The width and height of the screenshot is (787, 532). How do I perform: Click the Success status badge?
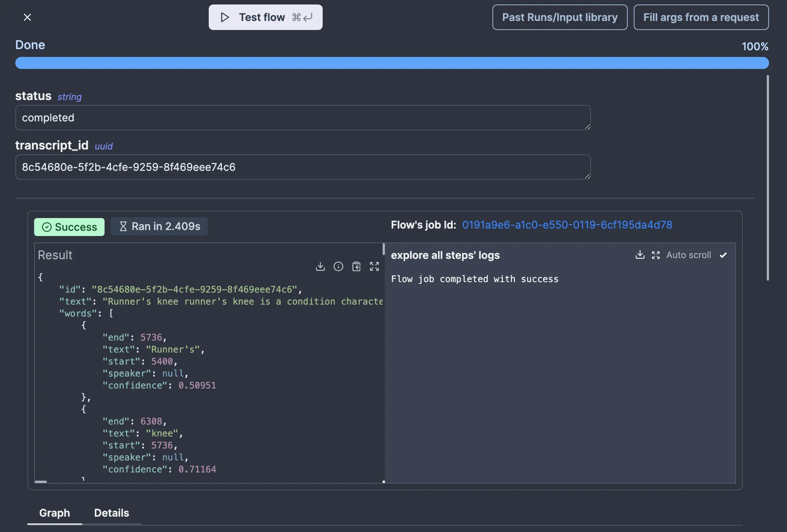[69, 227]
